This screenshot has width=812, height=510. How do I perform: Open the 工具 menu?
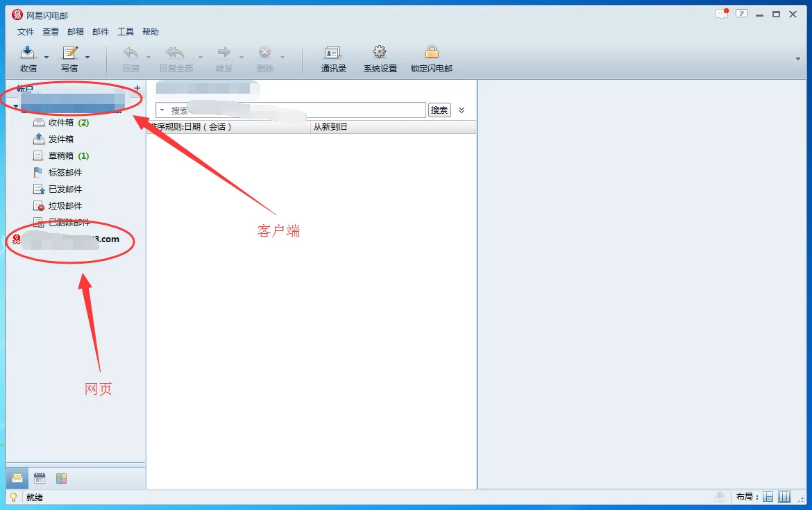(126, 32)
